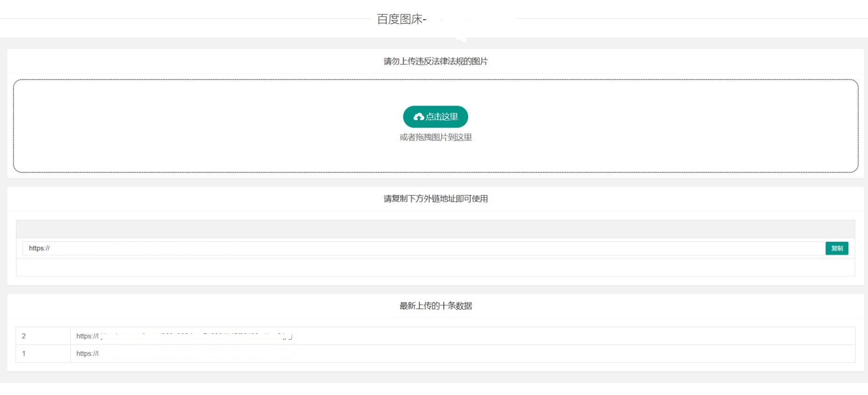Click the 请勿上传违反法律法规的图片 heading
Image resolution: width=868 pixels, height=395 pixels.
click(x=435, y=61)
